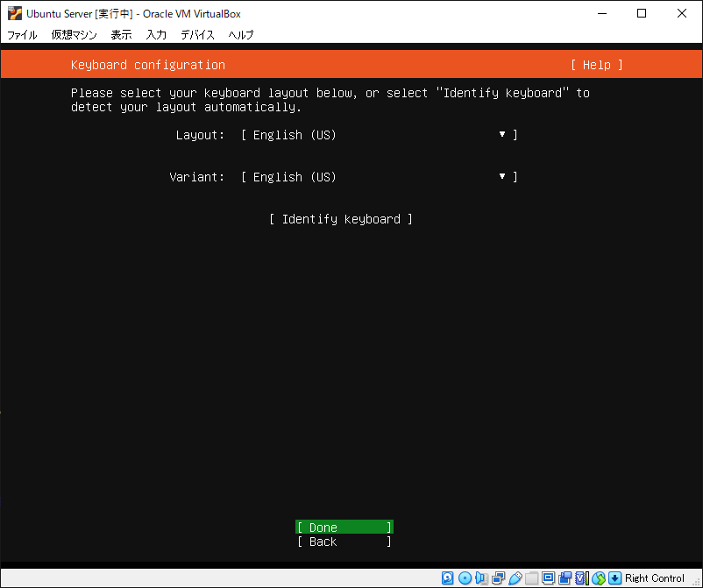This screenshot has height=588, width=703.
Task: Minimize the VirtualBox window
Action: [602, 13]
